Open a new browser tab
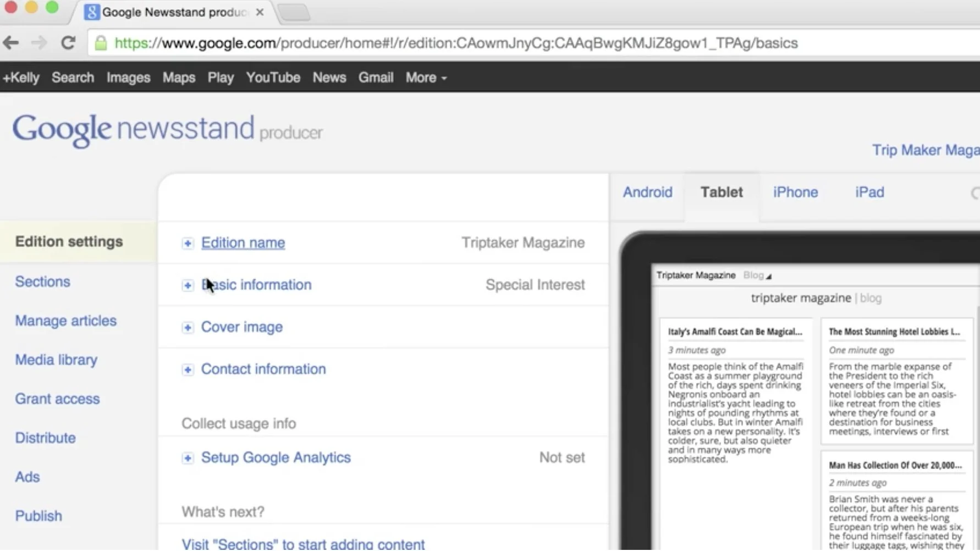The width and height of the screenshot is (980, 551). click(294, 12)
